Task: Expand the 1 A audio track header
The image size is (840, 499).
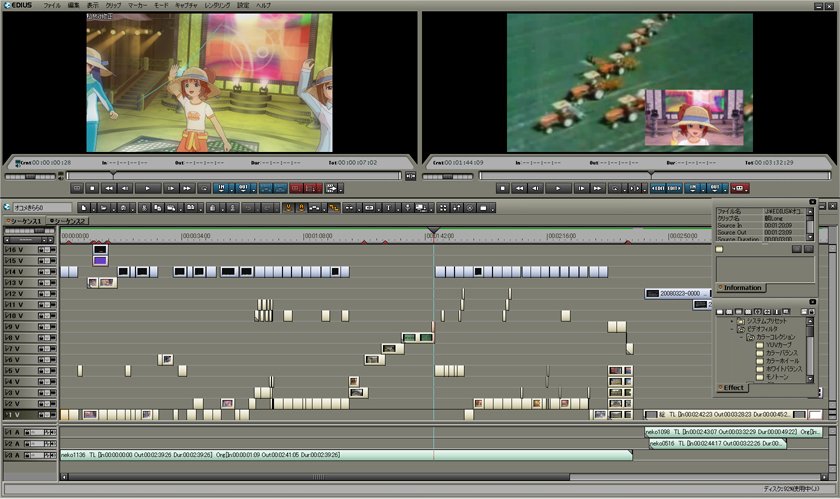Action: [x=7, y=432]
